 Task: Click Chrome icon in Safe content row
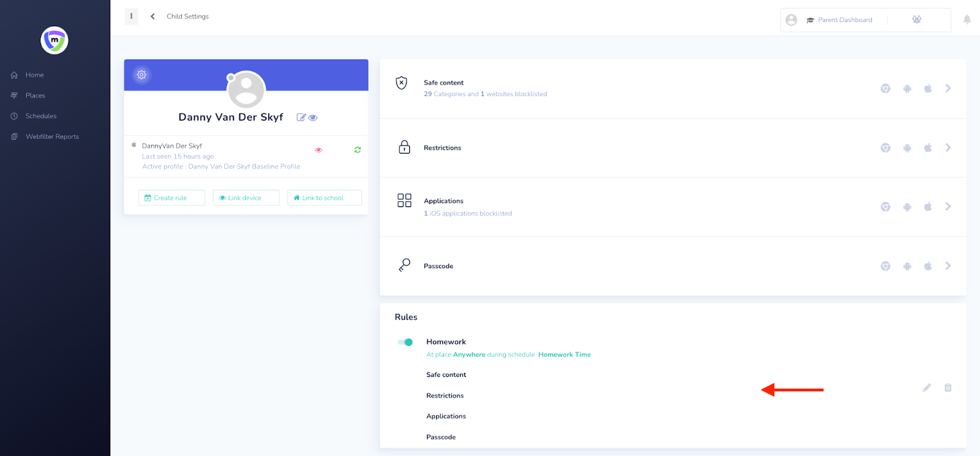pyautogui.click(x=886, y=88)
